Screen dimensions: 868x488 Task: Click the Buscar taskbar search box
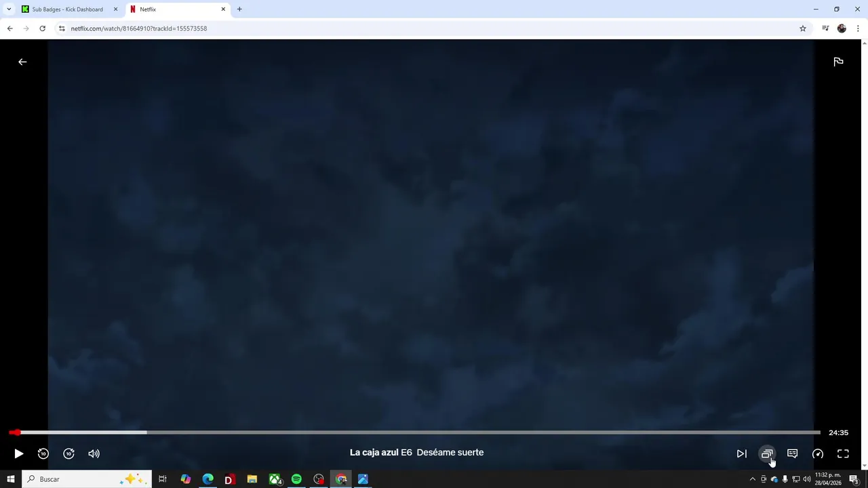tap(87, 479)
